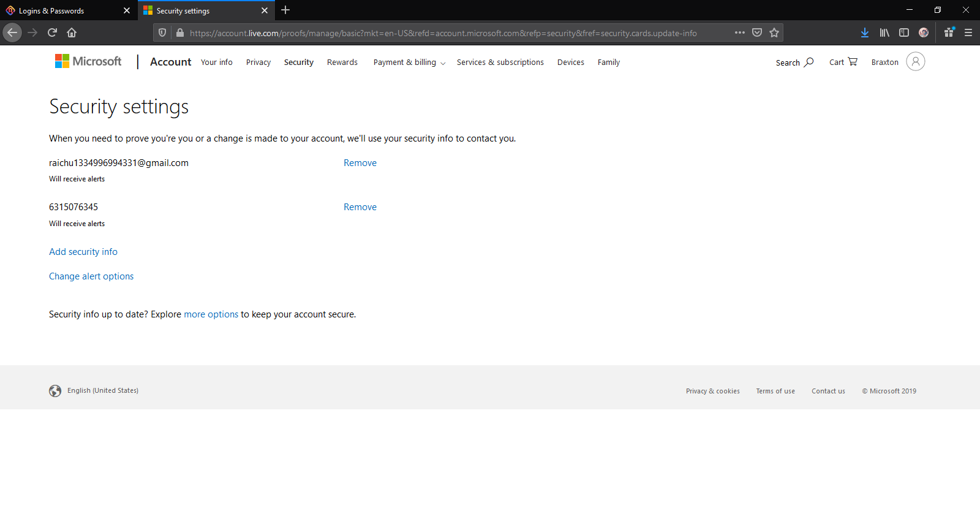Open the shopping Cart
Screen dimensions: 980x527
coord(843,62)
